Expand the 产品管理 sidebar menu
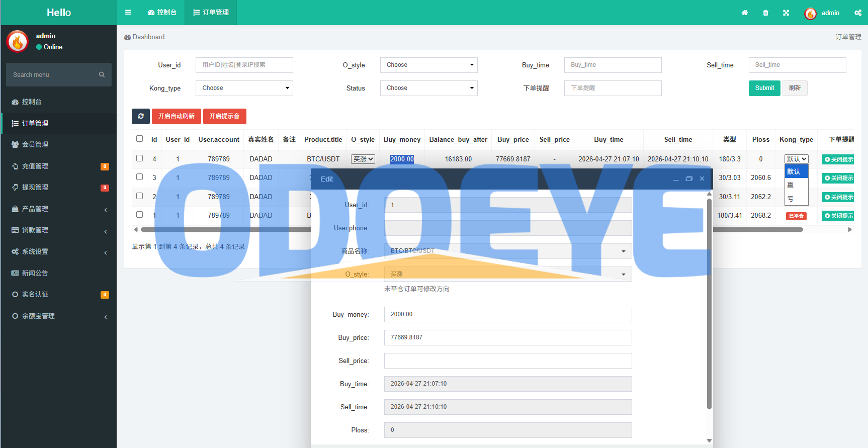The height and width of the screenshot is (448, 868). (x=58, y=209)
